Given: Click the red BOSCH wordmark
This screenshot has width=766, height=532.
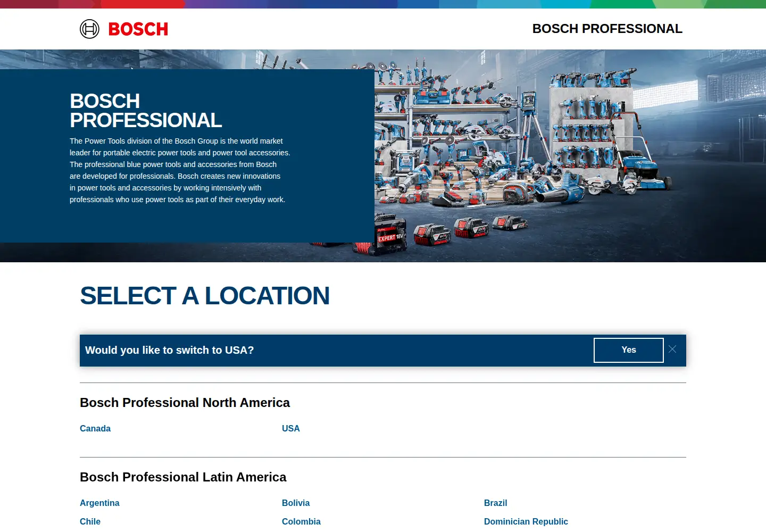Looking at the screenshot, I should 138,29.
